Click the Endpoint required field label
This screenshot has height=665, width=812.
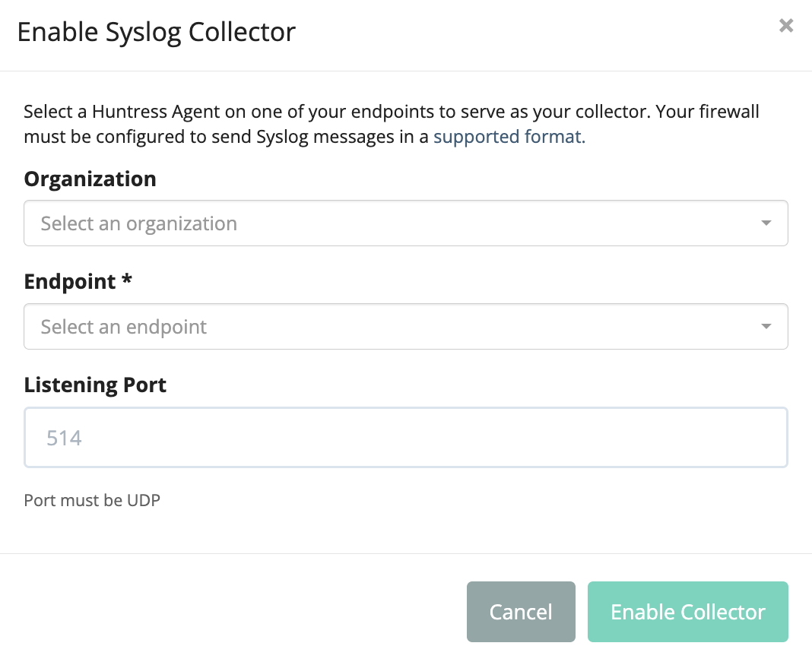[x=78, y=281]
